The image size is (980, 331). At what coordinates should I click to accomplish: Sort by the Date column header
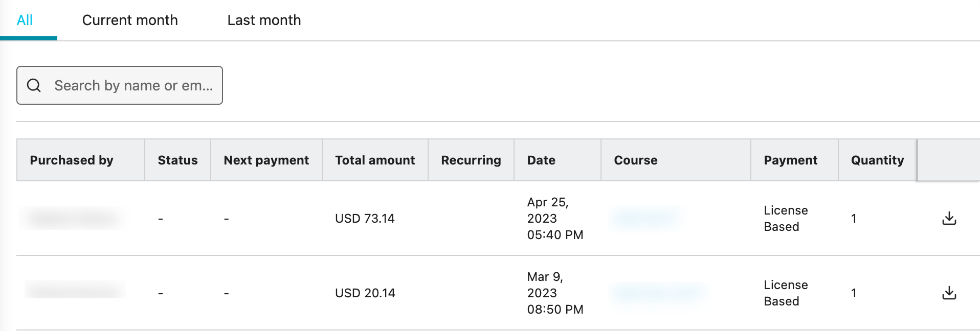click(541, 160)
